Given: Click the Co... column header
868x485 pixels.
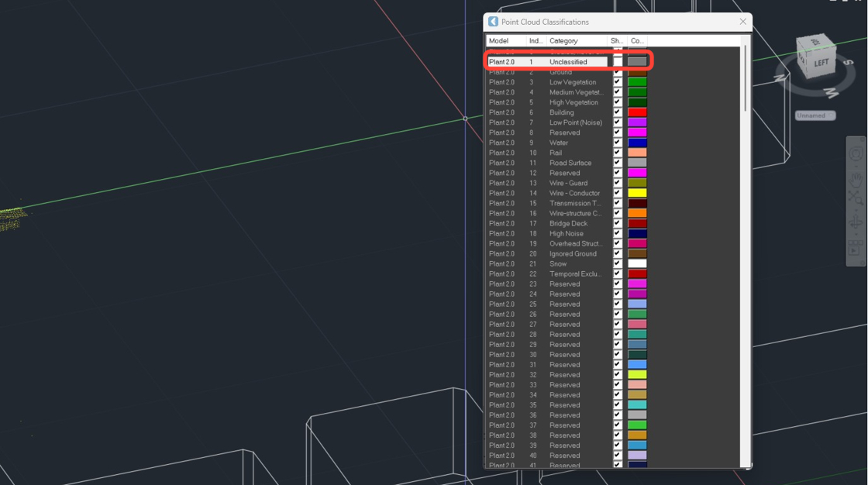Looking at the screenshot, I should tap(637, 40).
